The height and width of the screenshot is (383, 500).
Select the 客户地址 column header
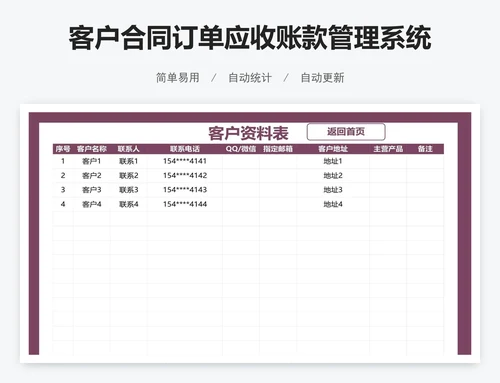[x=333, y=149]
